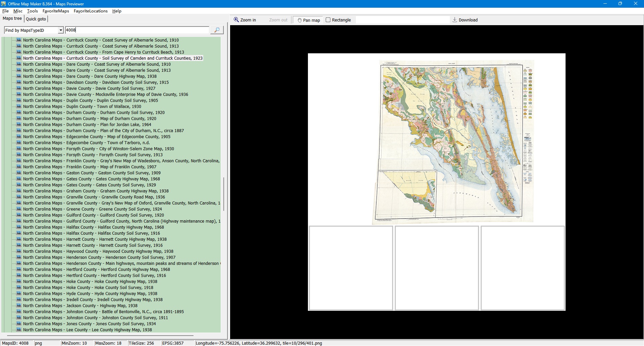Open the Find by MapsTypeID dropdown
Screen dimensions: 644x346
(x=60, y=31)
